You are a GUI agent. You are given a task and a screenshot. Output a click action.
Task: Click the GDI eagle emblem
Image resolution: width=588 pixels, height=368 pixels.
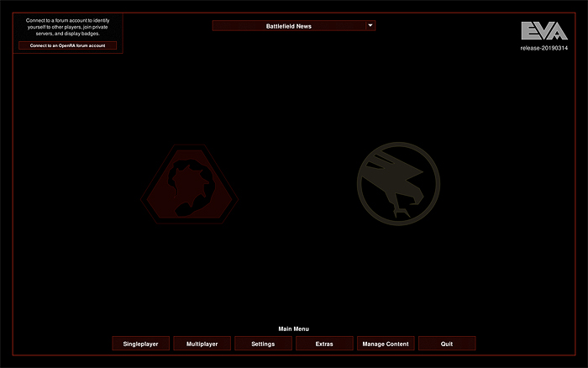coord(398,183)
